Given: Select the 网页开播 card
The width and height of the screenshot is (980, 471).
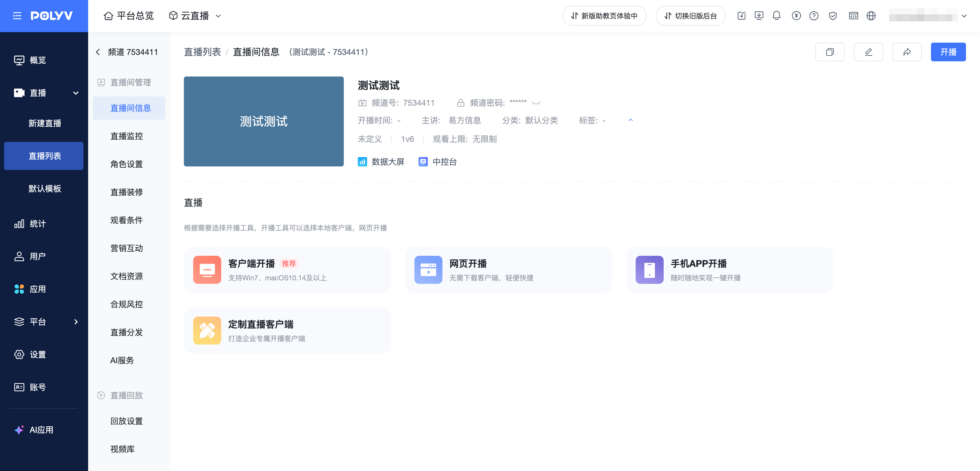Looking at the screenshot, I should 509,270.
